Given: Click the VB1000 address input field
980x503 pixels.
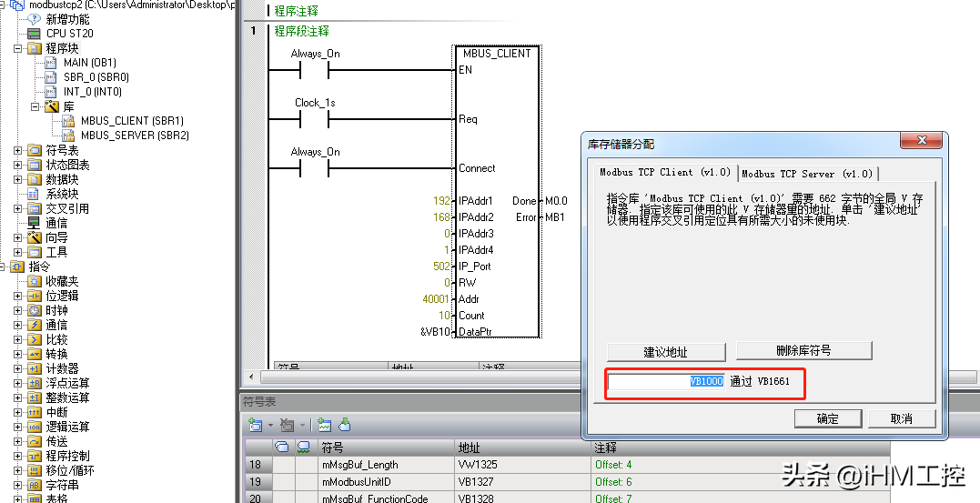Looking at the screenshot, I should coord(666,382).
